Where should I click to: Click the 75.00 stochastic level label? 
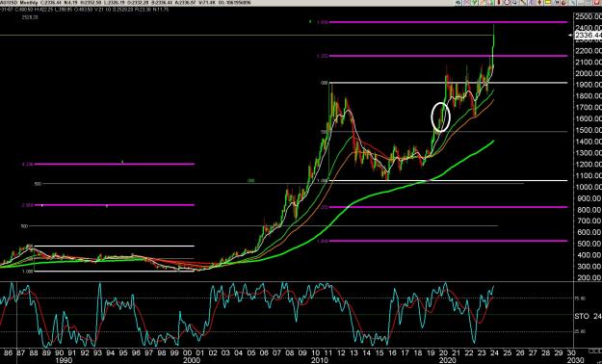click(580, 299)
